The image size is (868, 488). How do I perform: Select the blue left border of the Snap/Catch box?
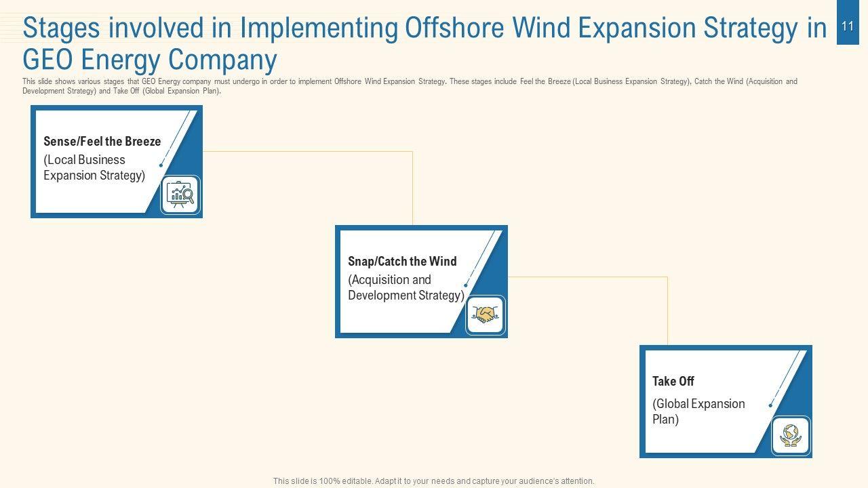click(337, 281)
